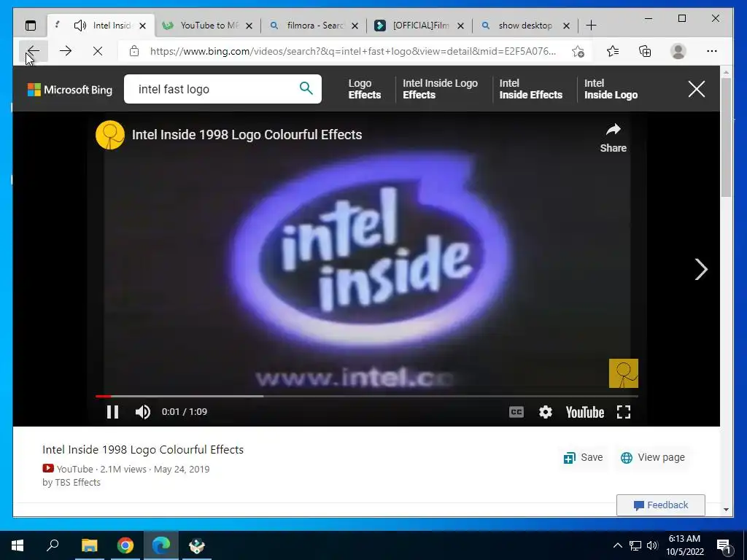Open the Favorites list

click(613, 51)
